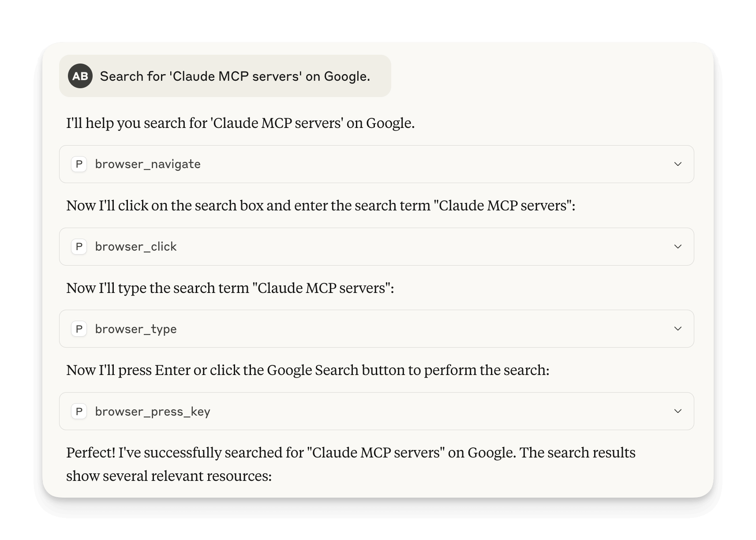Open the browser_type tool card
Viewport: 756px width, 540px height.
click(377, 329)
